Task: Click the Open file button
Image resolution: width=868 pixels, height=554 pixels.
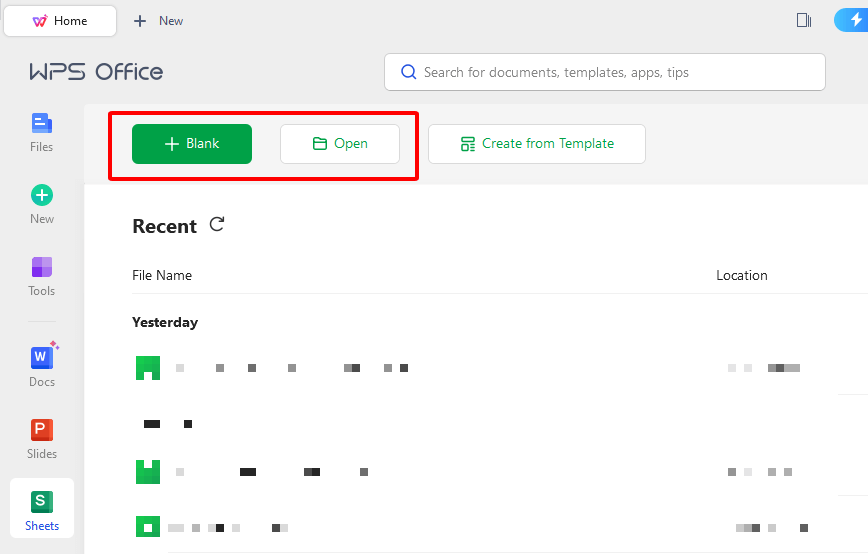Action: [340, 144]
